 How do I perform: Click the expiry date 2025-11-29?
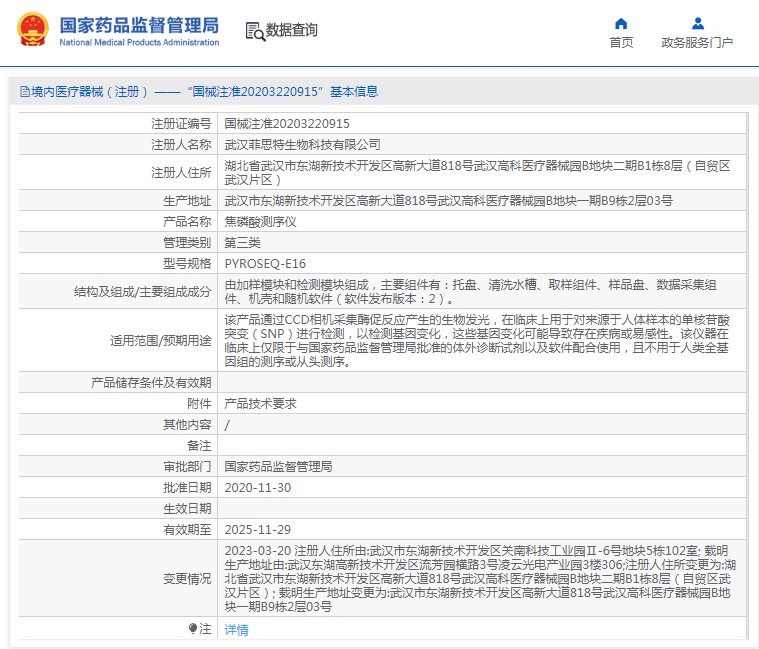click(x=258, y=529)
